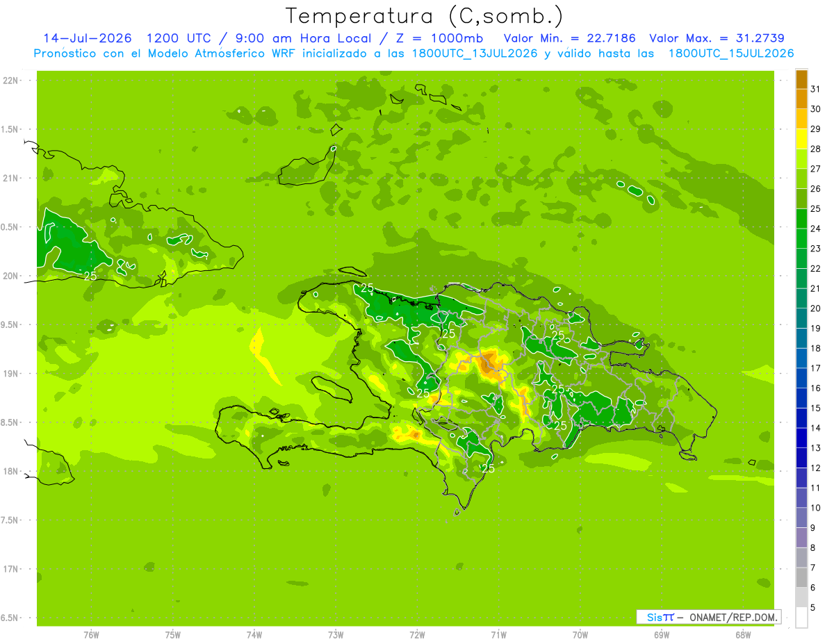Click longitude label "72W"
The width and height of the screenshot is (834, 644).
pyautogui.click(x=417, y=634)
